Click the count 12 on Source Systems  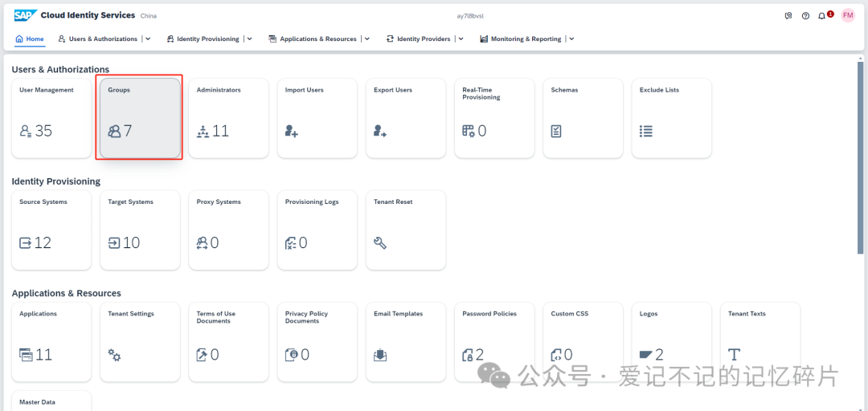(x=43, y=243)
